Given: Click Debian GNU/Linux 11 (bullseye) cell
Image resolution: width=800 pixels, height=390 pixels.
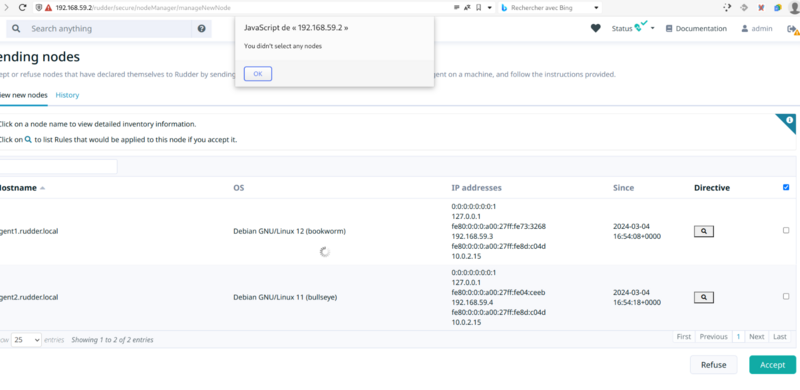Looking at the screenshot, I should [285, 297].
